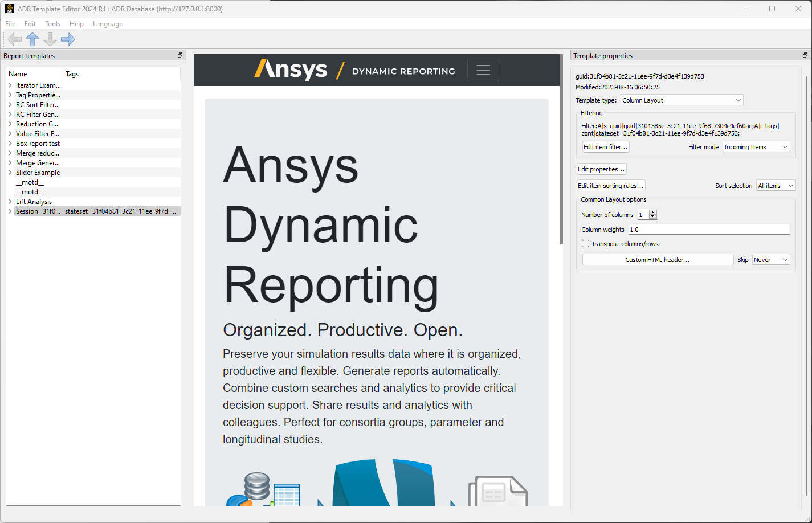Click the blue right arrow toolbar icon
Image resolution: width=812 pixels, height=523 pixels.
[x=68, y=39]
